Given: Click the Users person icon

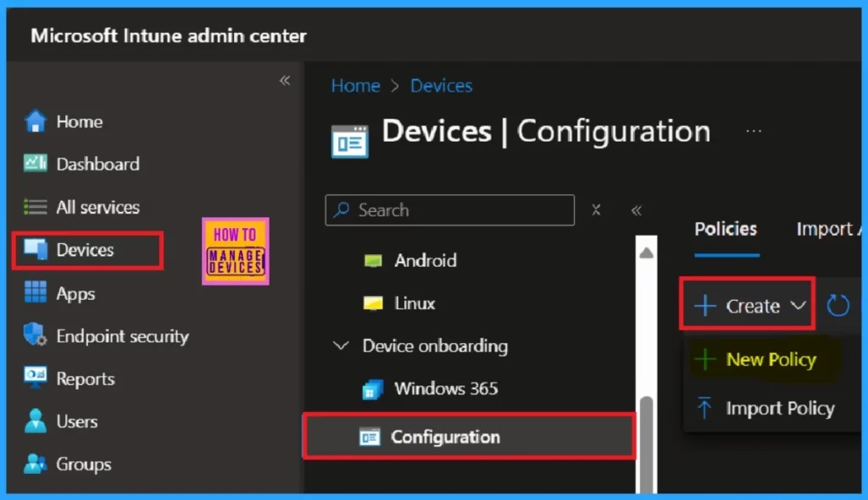Looking at the screenshot, I should pos(36,421).
